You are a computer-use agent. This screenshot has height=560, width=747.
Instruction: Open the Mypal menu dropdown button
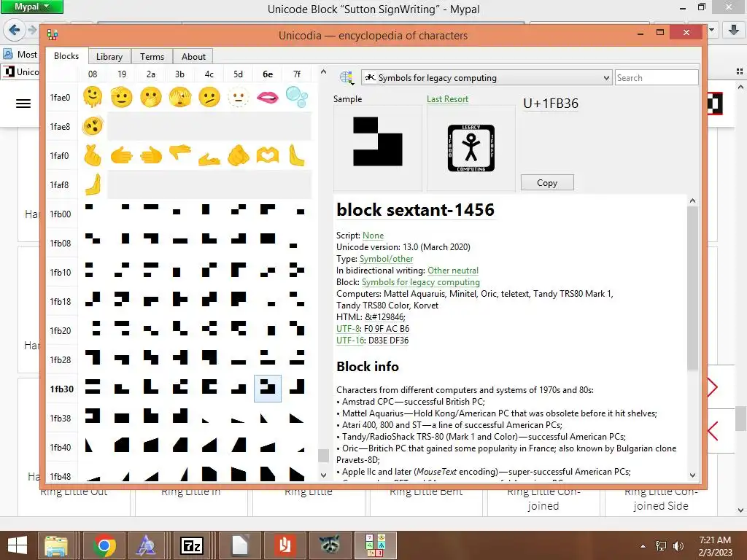click(32, 7)
